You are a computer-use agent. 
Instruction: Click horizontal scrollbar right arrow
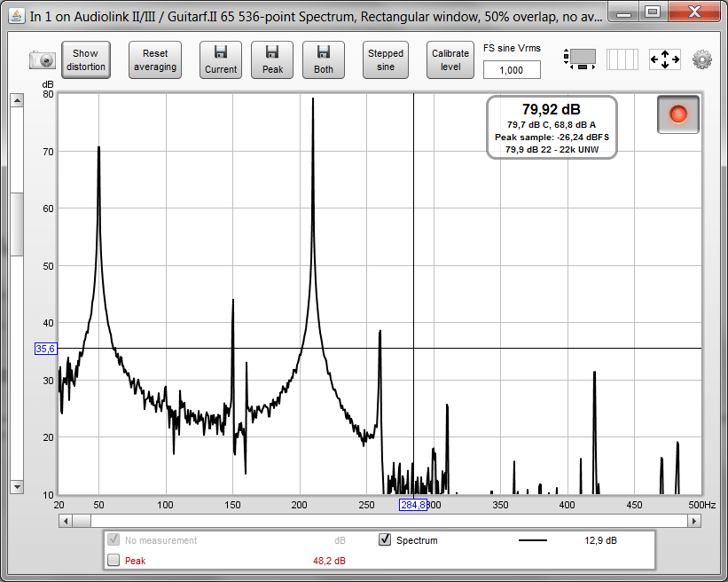pyautogui.click(x=694, y=521)
